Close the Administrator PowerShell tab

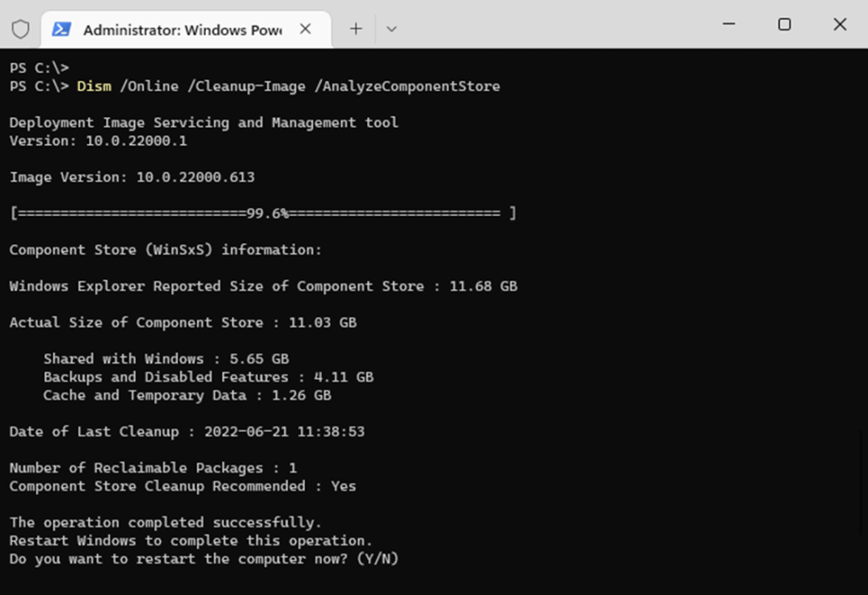pos(305,29)
